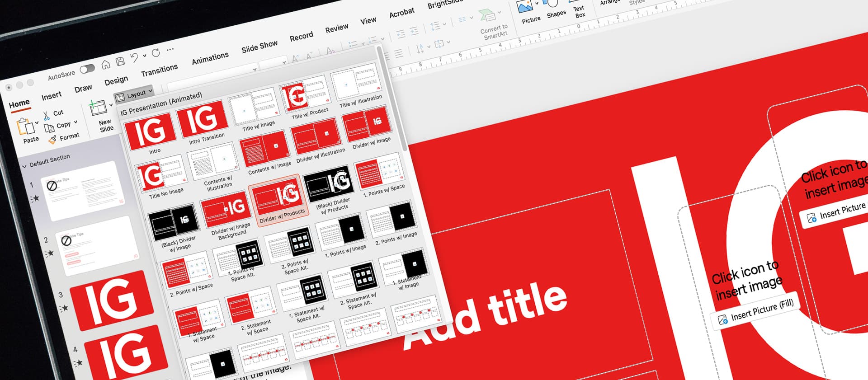
Task: Open the Picture dropdown arrow
Action: (x=537, y=4)
